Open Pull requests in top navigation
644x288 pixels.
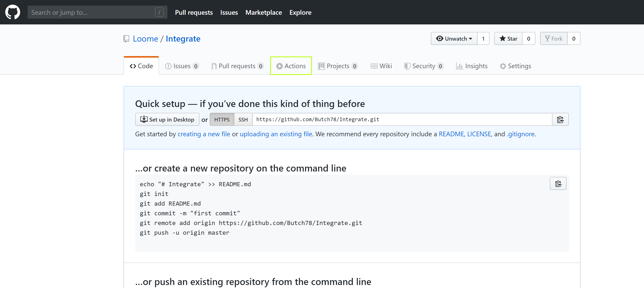point(194,12)
